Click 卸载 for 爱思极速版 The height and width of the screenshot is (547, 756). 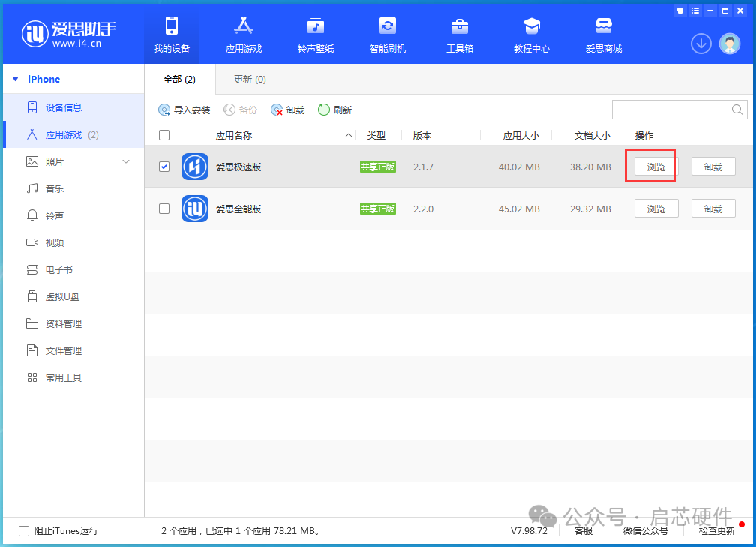713,167
